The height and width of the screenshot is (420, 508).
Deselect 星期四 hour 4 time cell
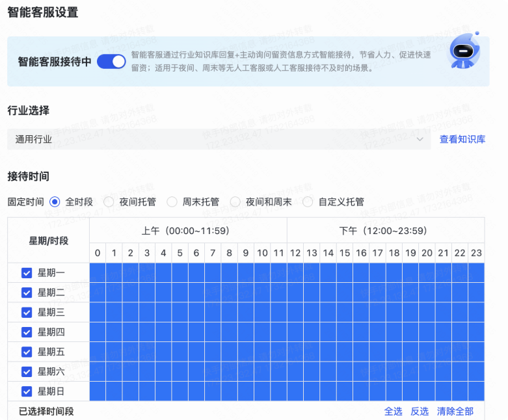163,332
